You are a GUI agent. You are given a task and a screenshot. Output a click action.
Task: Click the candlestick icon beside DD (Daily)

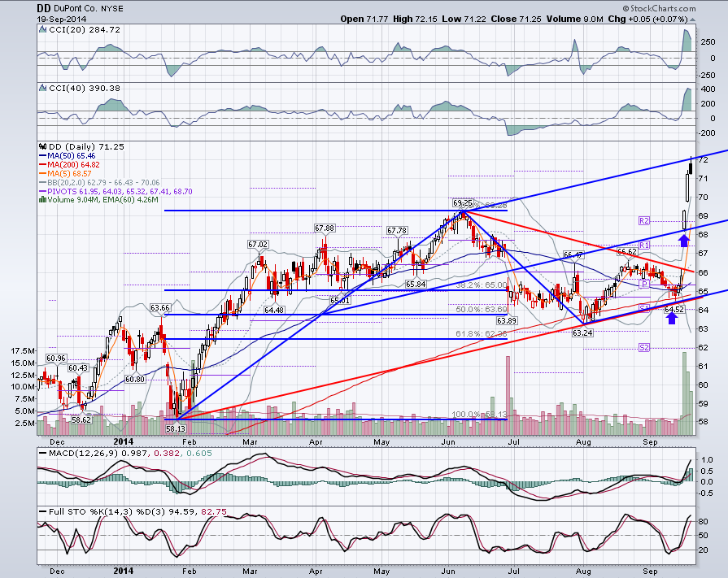[x=43, y=146]
